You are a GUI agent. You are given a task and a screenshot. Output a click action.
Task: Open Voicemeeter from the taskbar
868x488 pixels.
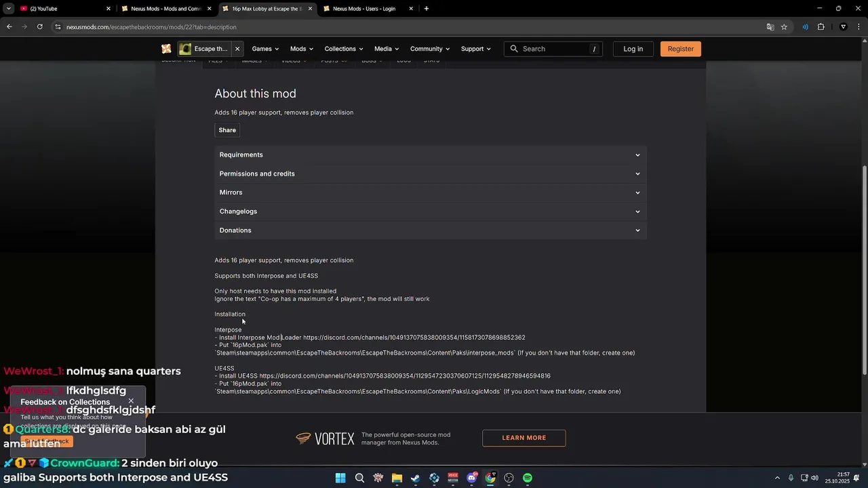coord(453,478)
